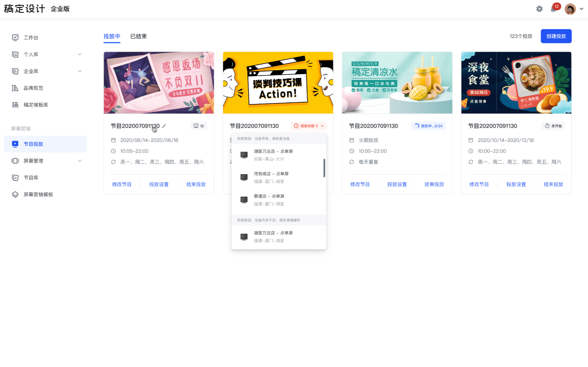This screenshot has width=588, height=367.
Task: Click the calendar icon next to 长期投放
Action: pos(352,140)
